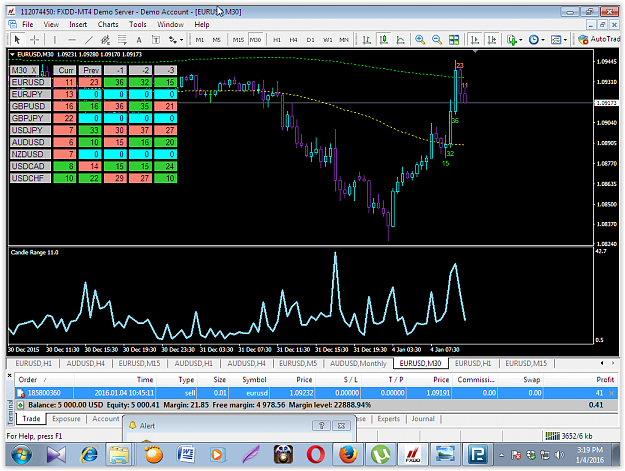The height and width of the screenshot is (471, 625).
Task: Select the equidistant channel tool
Action: [105, 39]
